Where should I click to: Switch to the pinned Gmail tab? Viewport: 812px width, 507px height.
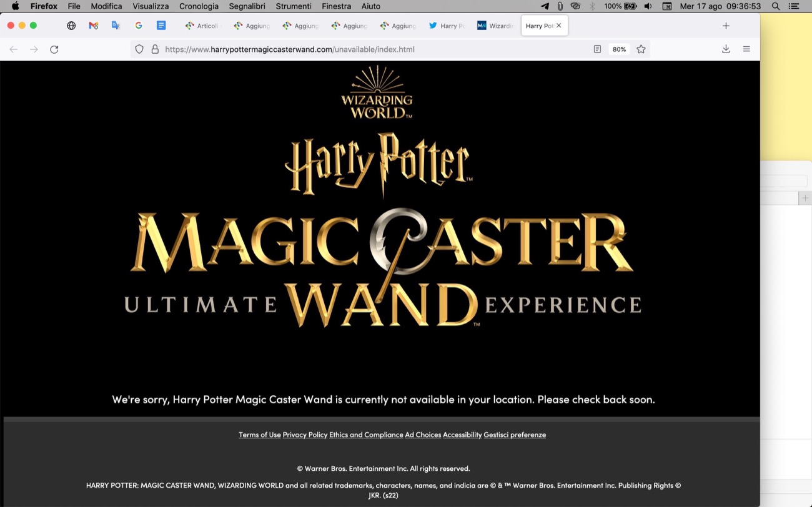point(94,26)
